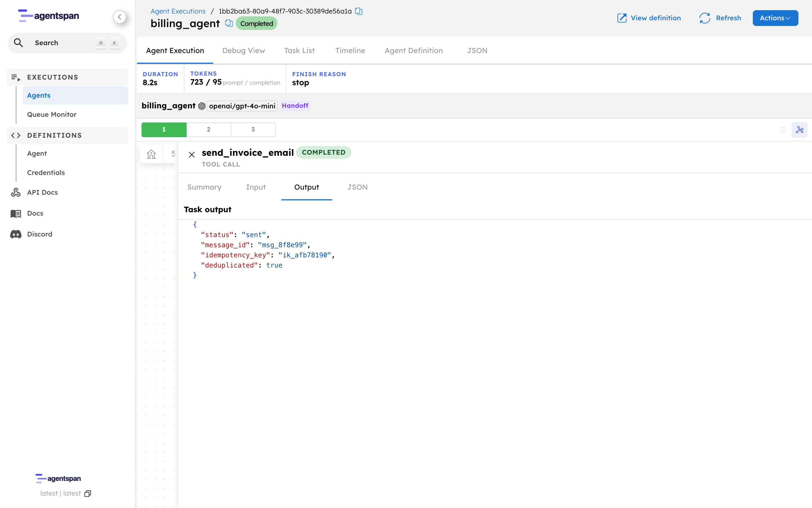Screen dimensions: 812x508
Task: Select the Output tab of tool call
Action: [306, 187]
